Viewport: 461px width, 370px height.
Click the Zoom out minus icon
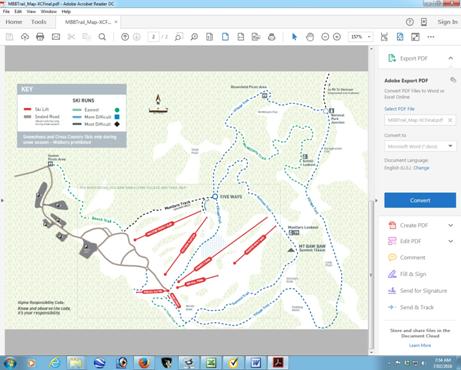pos(325,37)
